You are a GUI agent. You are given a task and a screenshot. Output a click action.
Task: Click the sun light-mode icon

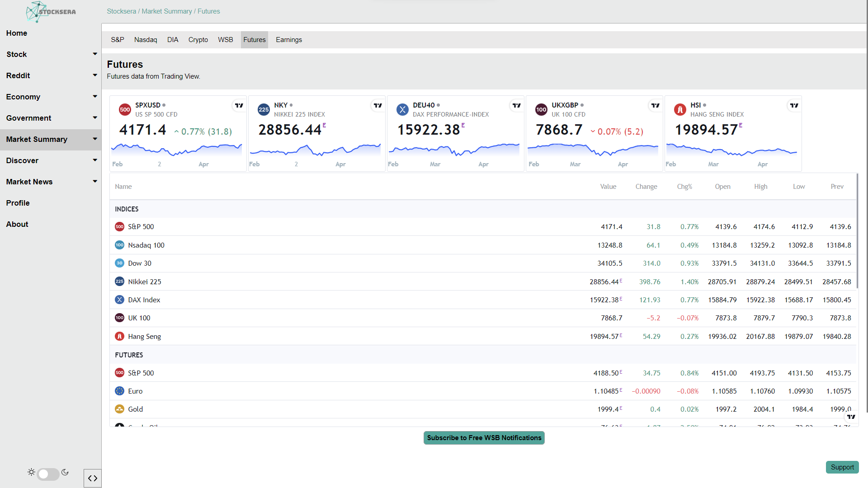click(x=31, y=472)
